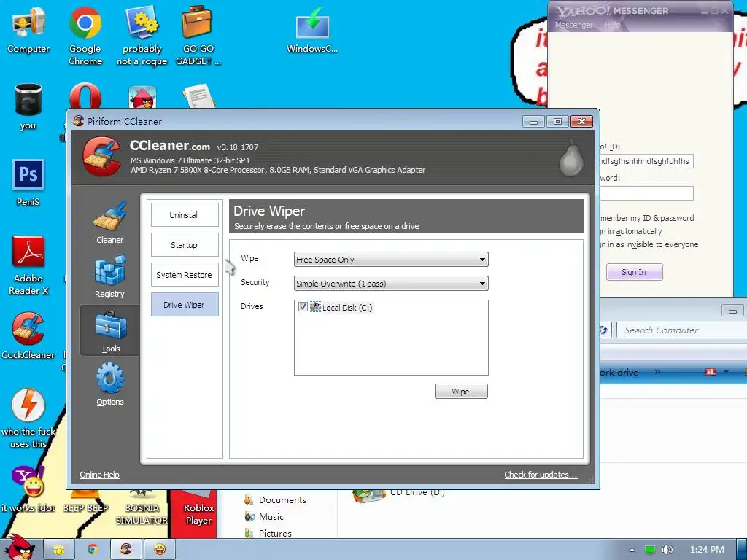The height and width of the screenshot is (560, 747).
Task: Open Chrome from the taskbar
Action: (x=93, y=550)
